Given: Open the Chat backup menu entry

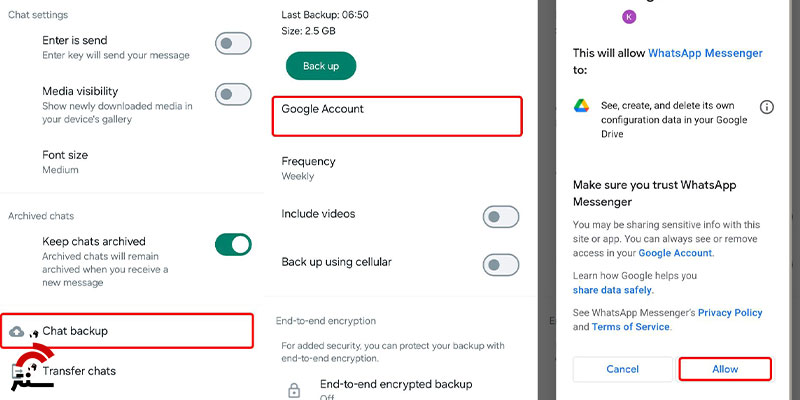Looking at the screenshot, I should tap(127, 331).
